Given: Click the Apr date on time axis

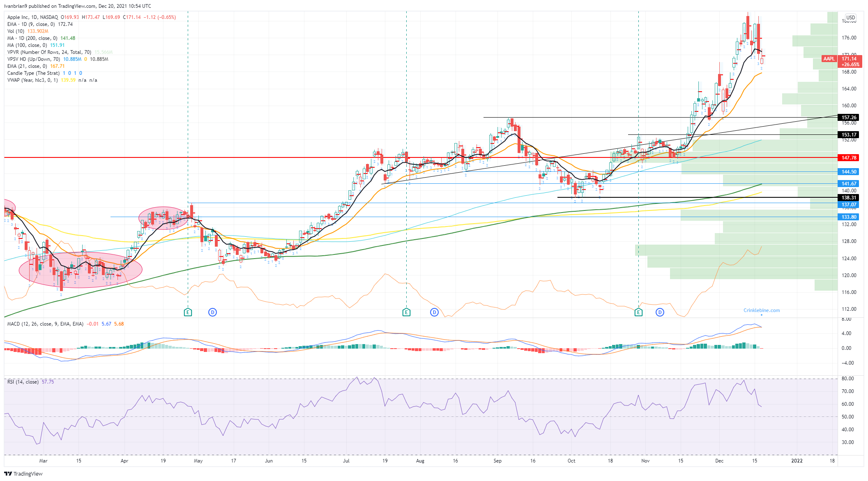Looking at the screenshot, I should [124, 461].
